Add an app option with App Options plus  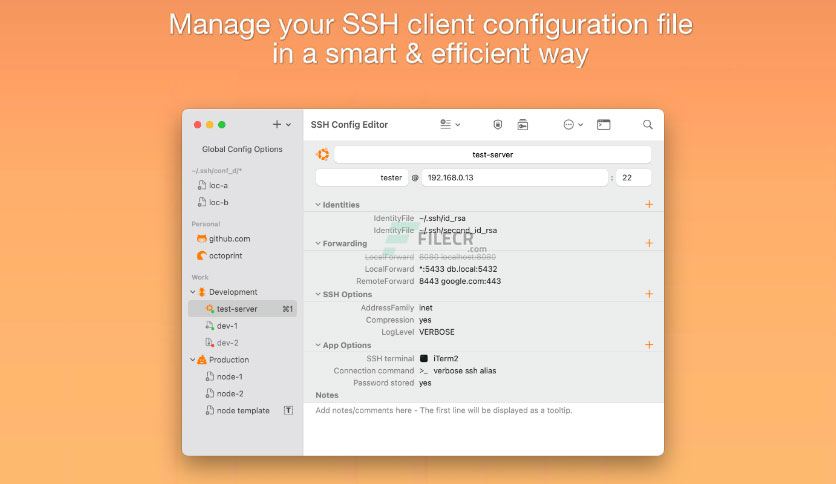click(x=649, y=345)
